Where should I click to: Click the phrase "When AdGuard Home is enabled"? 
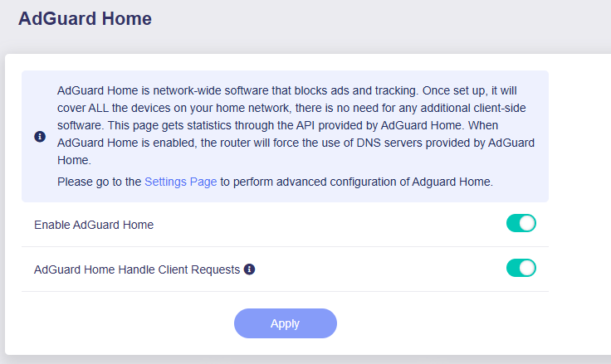coord(513,126)
